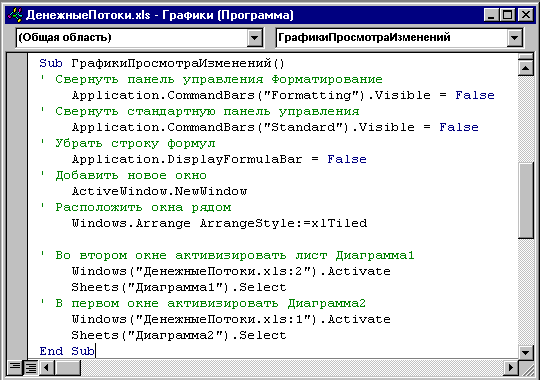The image size is (541, 384).
Task: Click horizontal scrollbar right arrow
Action: coord(510,367)
